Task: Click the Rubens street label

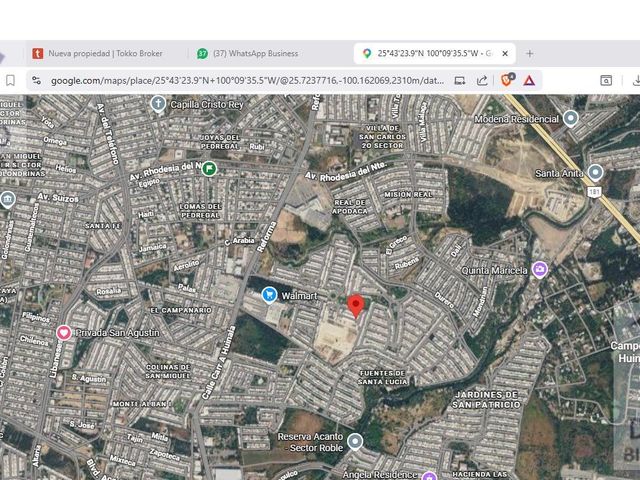Action: tap(407, 263)
